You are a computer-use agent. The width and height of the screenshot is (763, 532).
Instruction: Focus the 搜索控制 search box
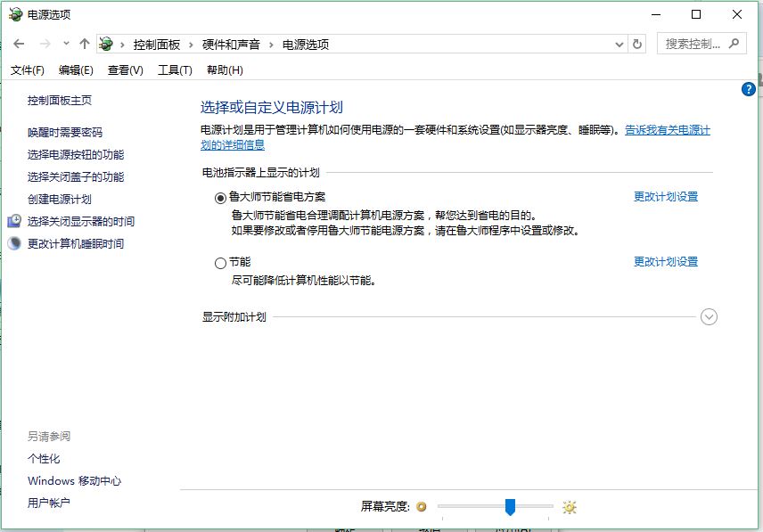tap(701, 45)
